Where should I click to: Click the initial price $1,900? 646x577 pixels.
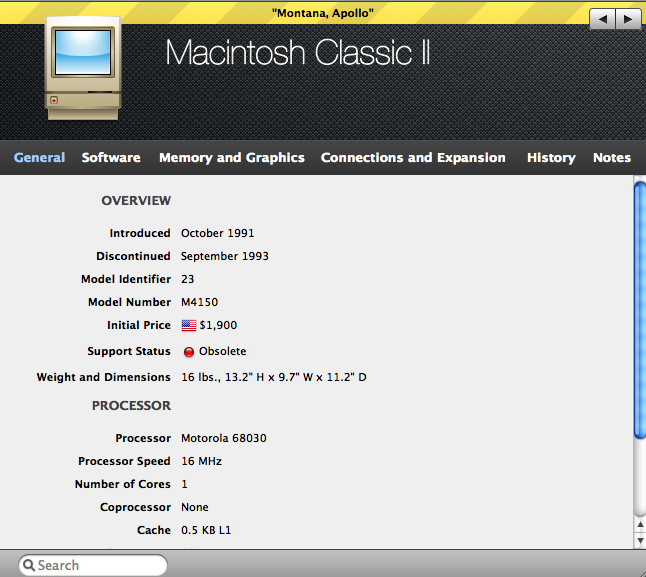[x=218, y=325]
